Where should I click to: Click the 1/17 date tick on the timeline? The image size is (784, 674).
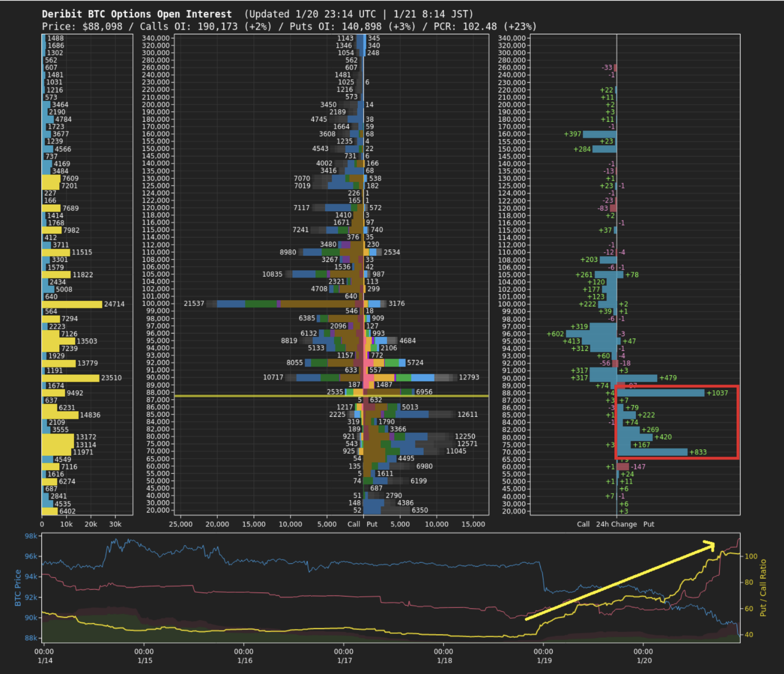pos(344,656)
